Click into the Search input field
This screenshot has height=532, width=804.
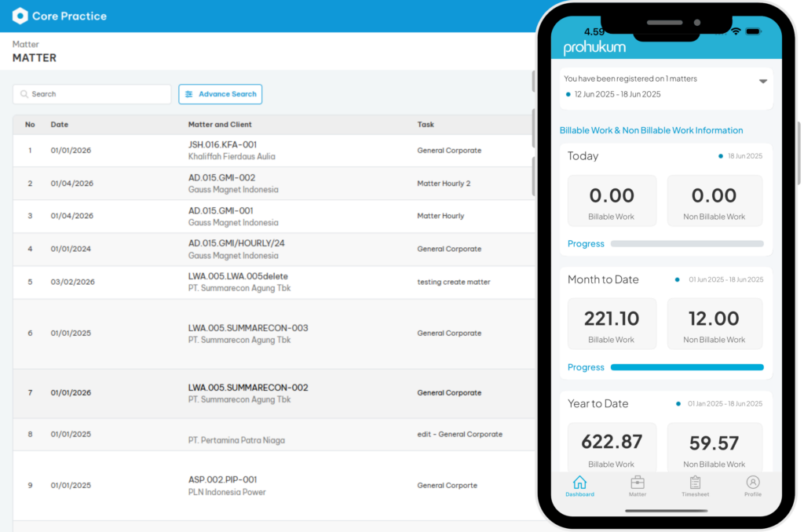(x=93, y=94)
